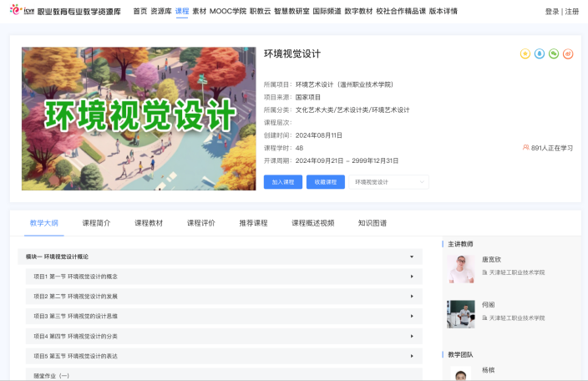Viewport: 588px width, 381px height.
Task: Collapse 模块一 环境视觉设计概论 section
Action: (x=411, y=257)
